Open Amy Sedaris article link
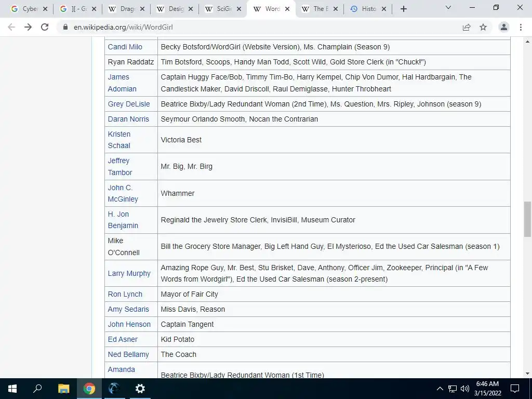 pyautogui.click(x=128, y=309)
